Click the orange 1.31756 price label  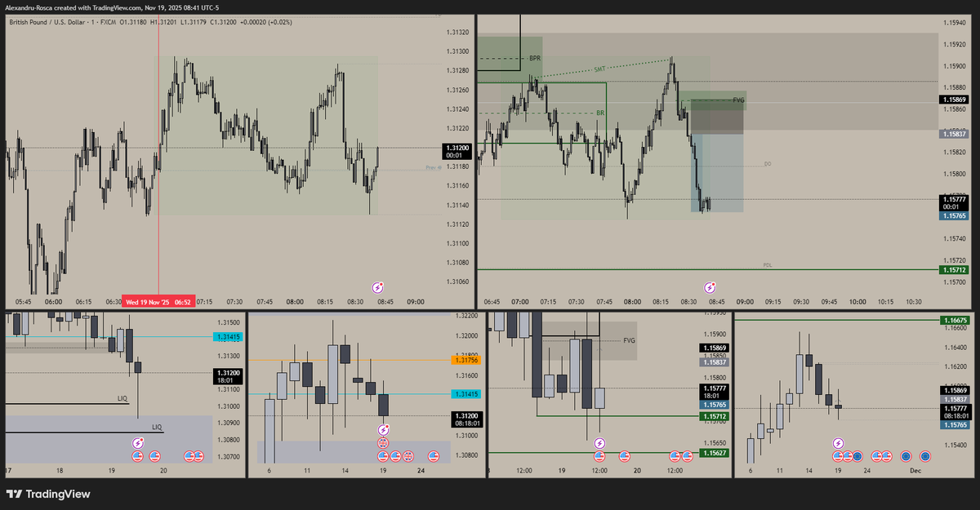click(465, 360)
